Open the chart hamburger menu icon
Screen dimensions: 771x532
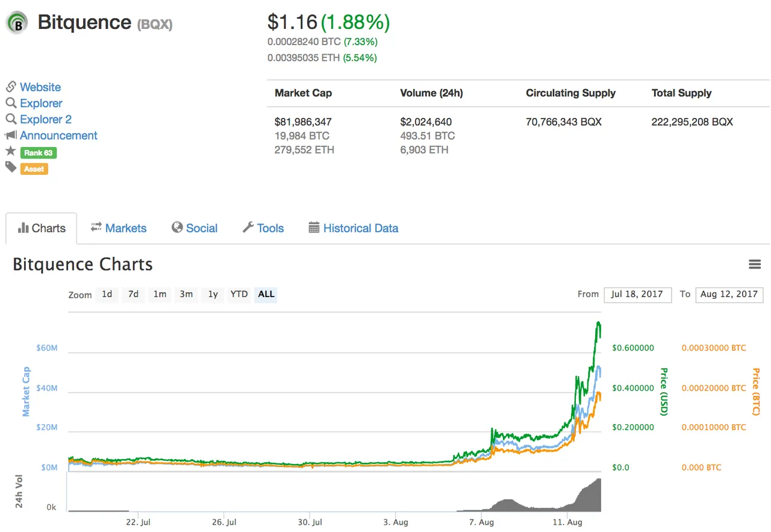pos(755,264)
